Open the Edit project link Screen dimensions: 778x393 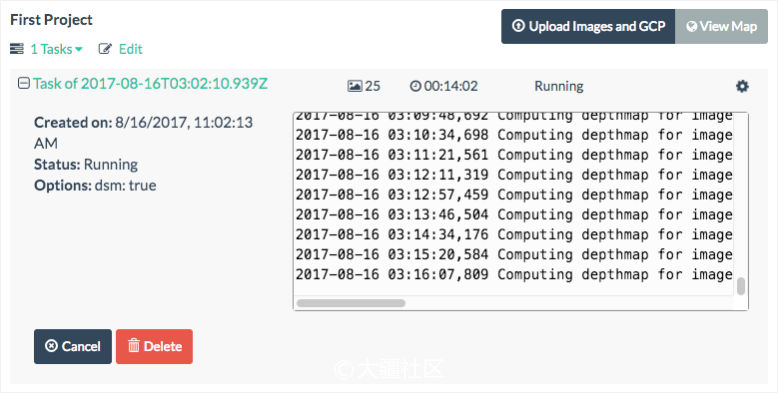(x=130, y=49)
